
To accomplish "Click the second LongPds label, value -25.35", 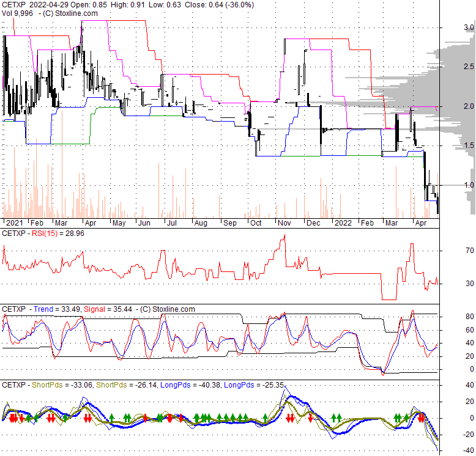I will coord(239,385).
